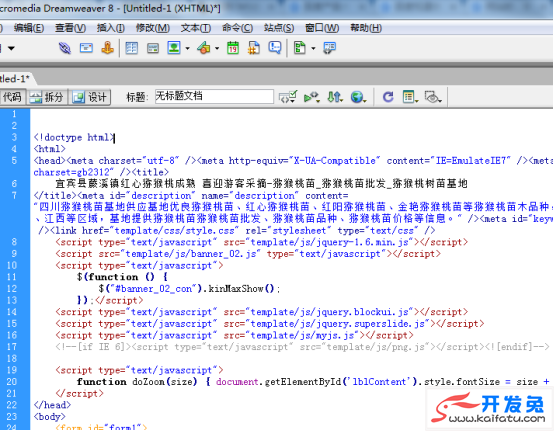Click the jquery.superslide.js script line
Screen dimensions: 554x431
(x=270, y=324)
